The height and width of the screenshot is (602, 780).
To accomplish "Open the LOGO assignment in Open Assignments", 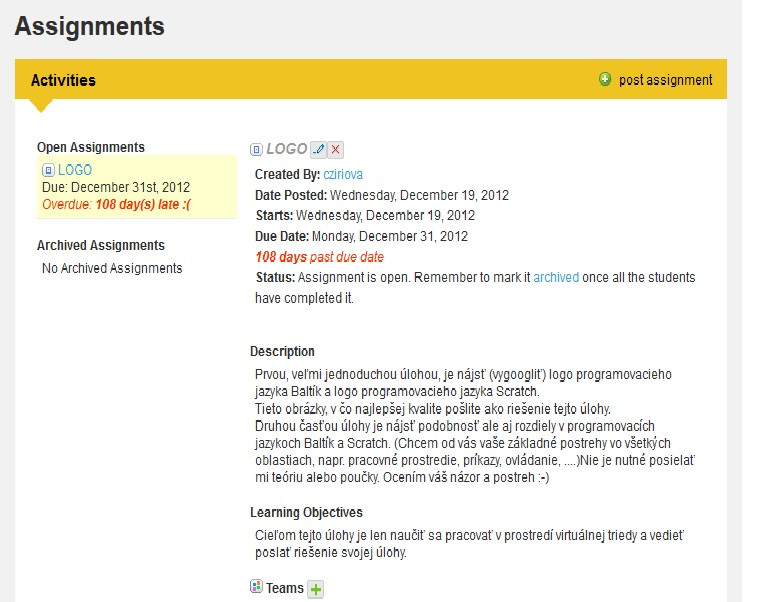I will point(75,171).
